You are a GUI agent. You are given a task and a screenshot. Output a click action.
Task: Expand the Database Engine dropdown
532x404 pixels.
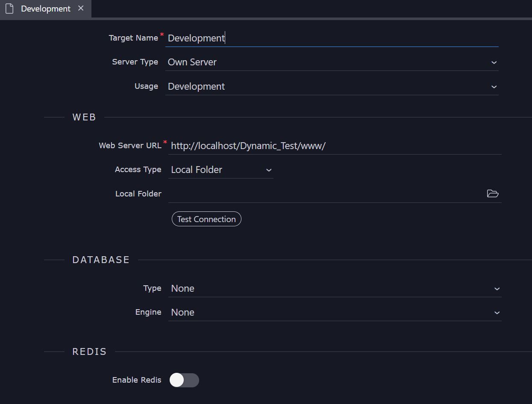tap(334, 313)
